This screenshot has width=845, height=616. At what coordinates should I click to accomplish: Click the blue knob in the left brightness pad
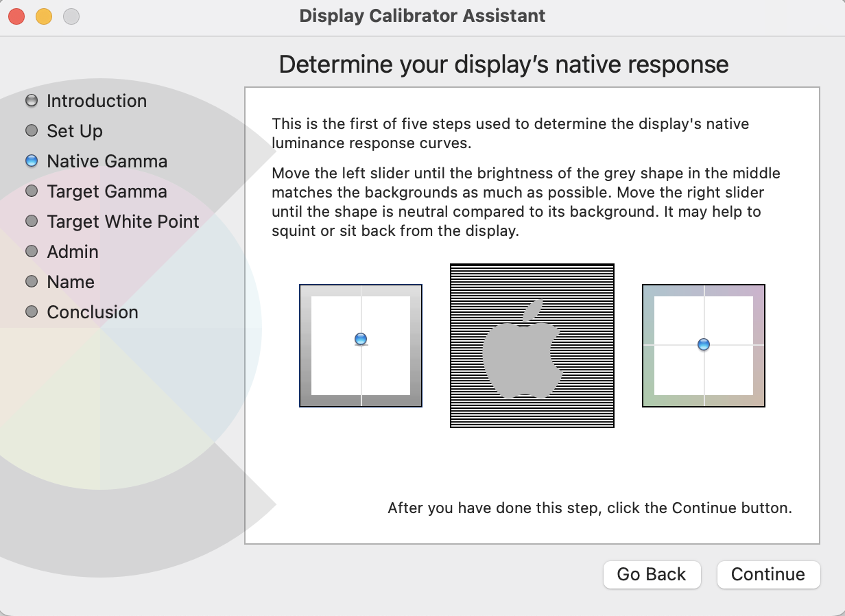pos(361,339)
